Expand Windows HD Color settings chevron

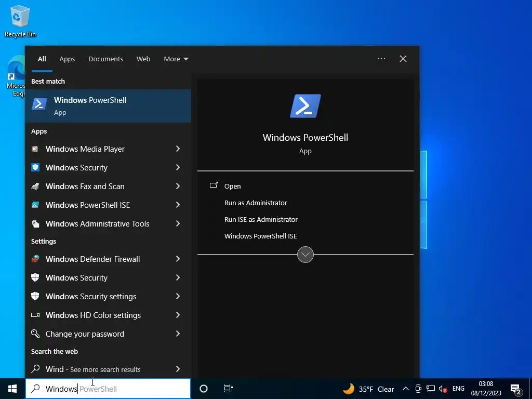pyautogui.click(x=178, y=315)
